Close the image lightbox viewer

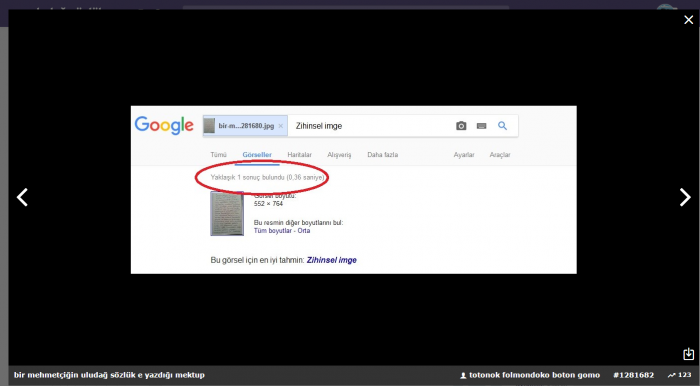[688, 20]
